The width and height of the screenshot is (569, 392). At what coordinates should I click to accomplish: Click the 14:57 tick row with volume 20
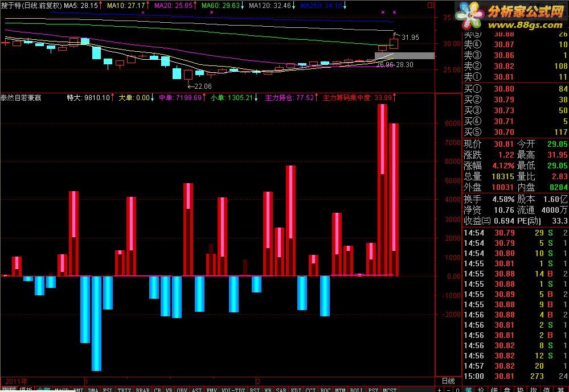coord(515,366)
